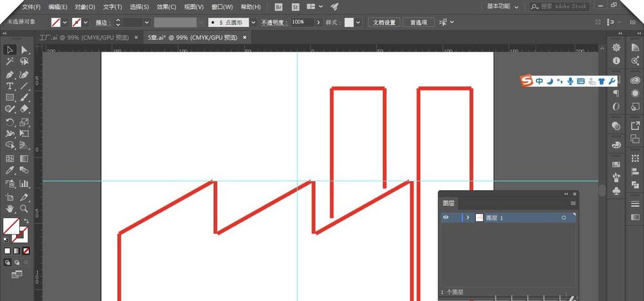Select the Selection arrow tool
The image size is (644, 301).
10,50
